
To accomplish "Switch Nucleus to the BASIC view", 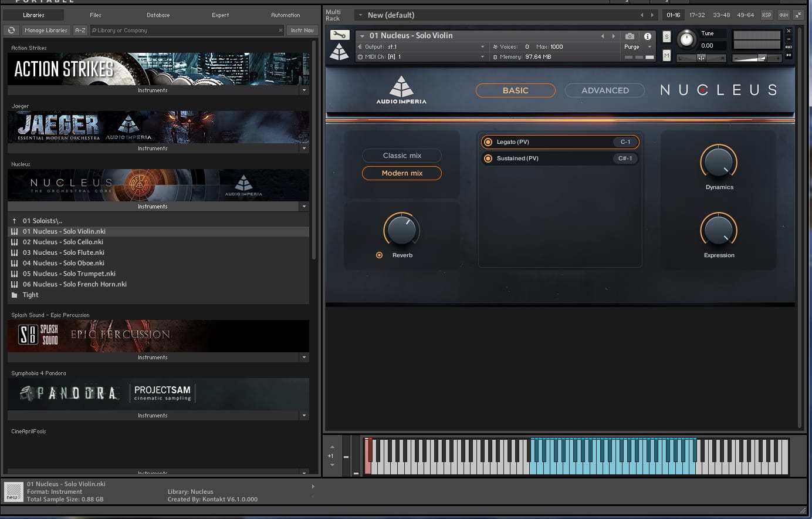I will point(515,90).
